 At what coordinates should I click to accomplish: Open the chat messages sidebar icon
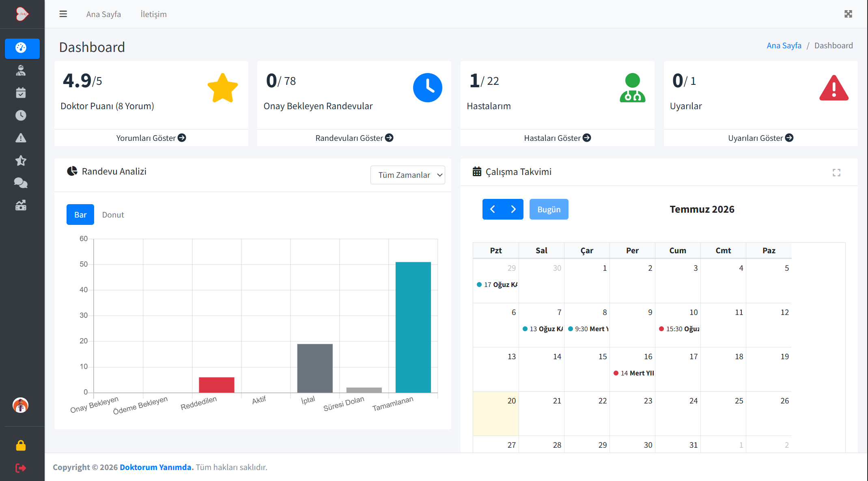[x=21, y=183]
